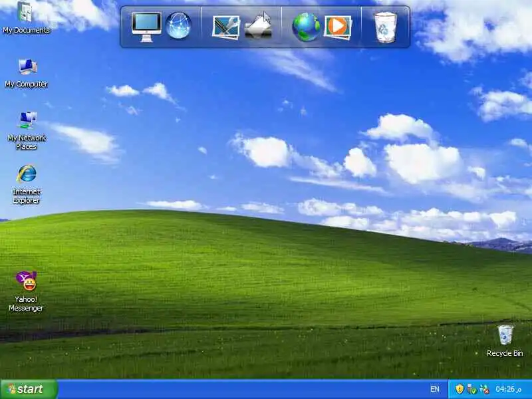The height and width of the screenshot is (399, 532).
Task: Launch Internet Explorer from the desktop
Action: 27,184
